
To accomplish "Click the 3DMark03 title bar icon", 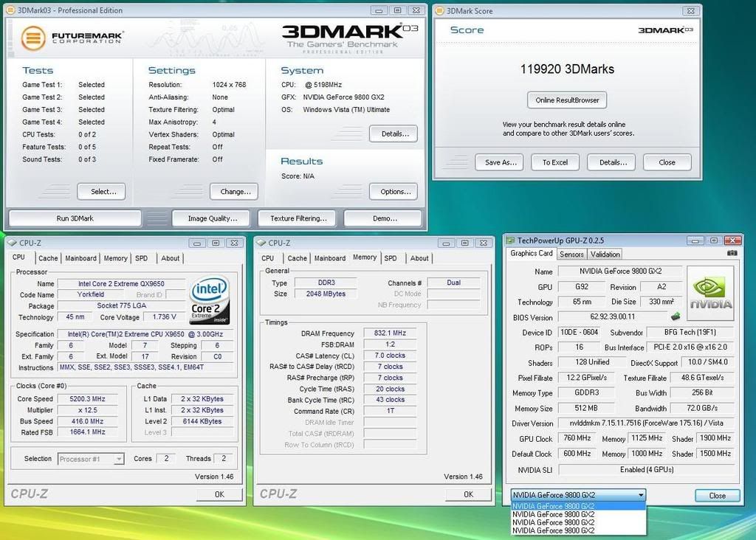I will [x=11, y=10].
